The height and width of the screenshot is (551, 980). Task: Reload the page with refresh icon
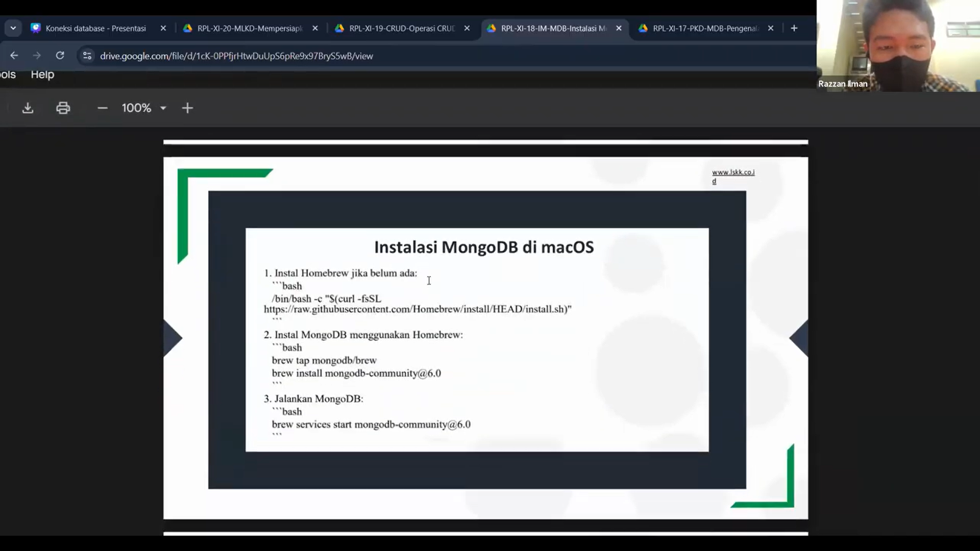(x=60, y=56)
